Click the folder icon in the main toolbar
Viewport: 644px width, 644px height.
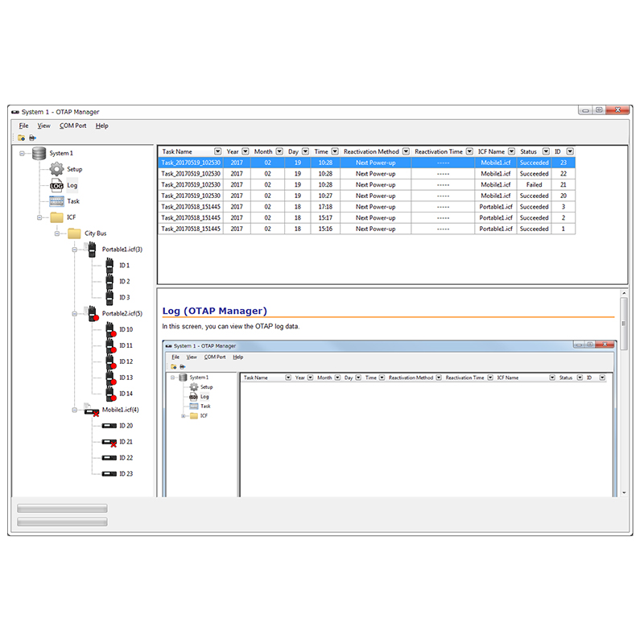coord(20,138)
